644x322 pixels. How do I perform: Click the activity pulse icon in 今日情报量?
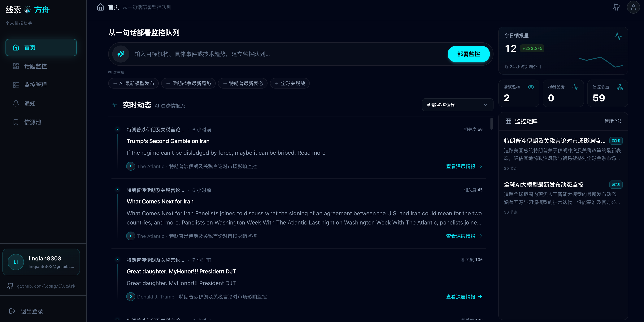[618, 36]
